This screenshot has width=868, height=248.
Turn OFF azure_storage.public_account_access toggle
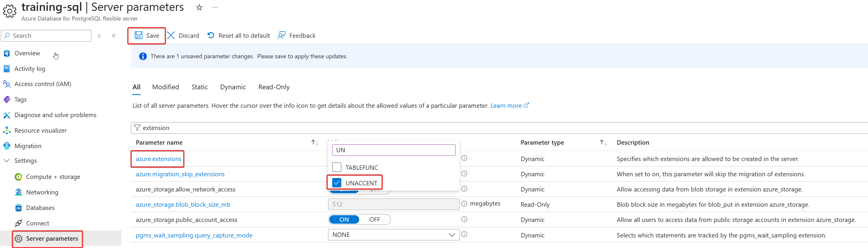(374, 220)
